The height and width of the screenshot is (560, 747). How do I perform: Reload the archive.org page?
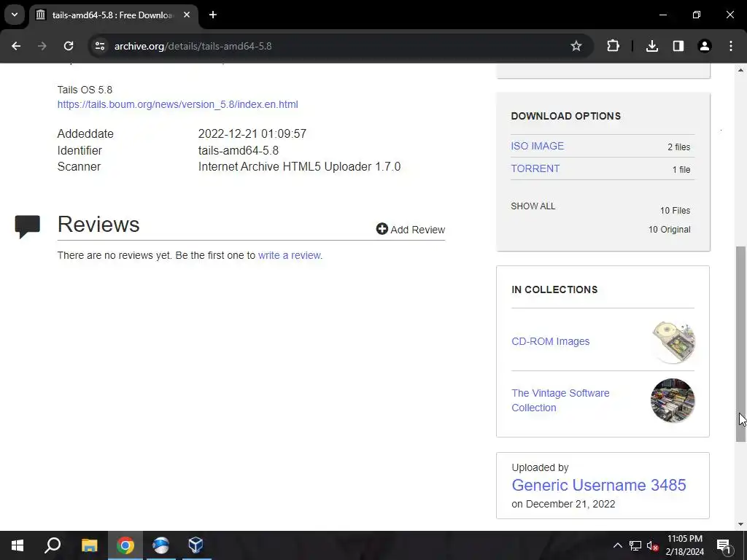click(69, 46)
